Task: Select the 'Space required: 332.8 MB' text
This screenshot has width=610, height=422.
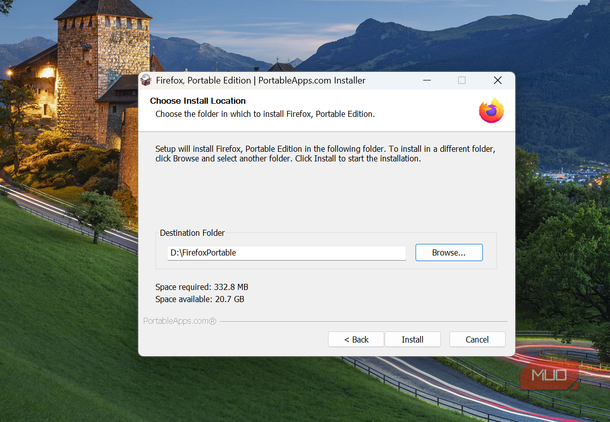Action: click(x=202, y=287)
